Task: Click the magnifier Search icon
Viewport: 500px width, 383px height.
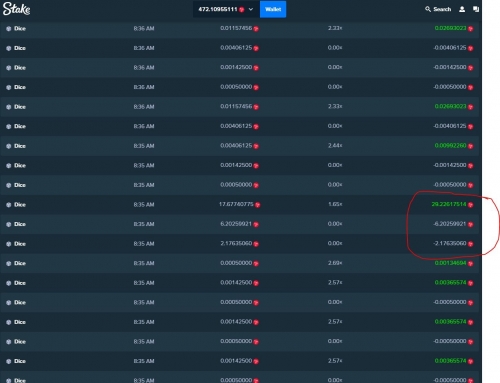Action: (428, 9)
